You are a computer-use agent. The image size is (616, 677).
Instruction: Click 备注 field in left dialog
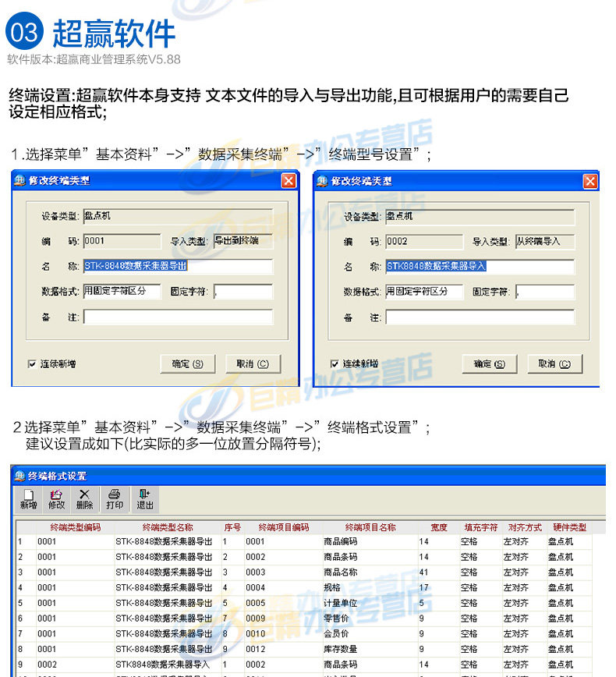coord(178,317)
